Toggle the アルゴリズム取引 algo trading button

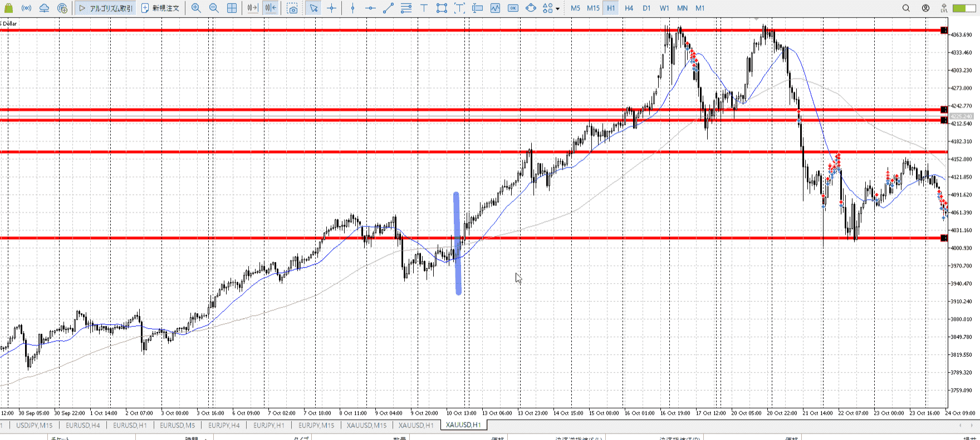click(x=105, y=8)
